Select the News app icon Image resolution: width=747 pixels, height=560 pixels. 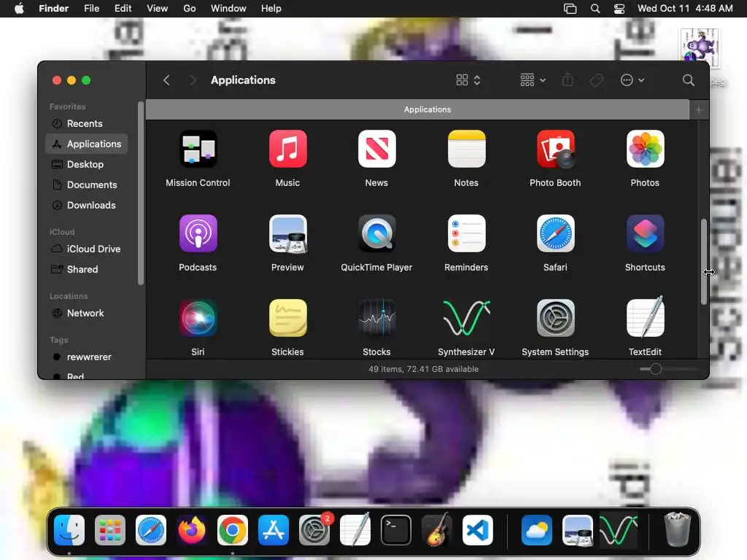coord(377,149)
